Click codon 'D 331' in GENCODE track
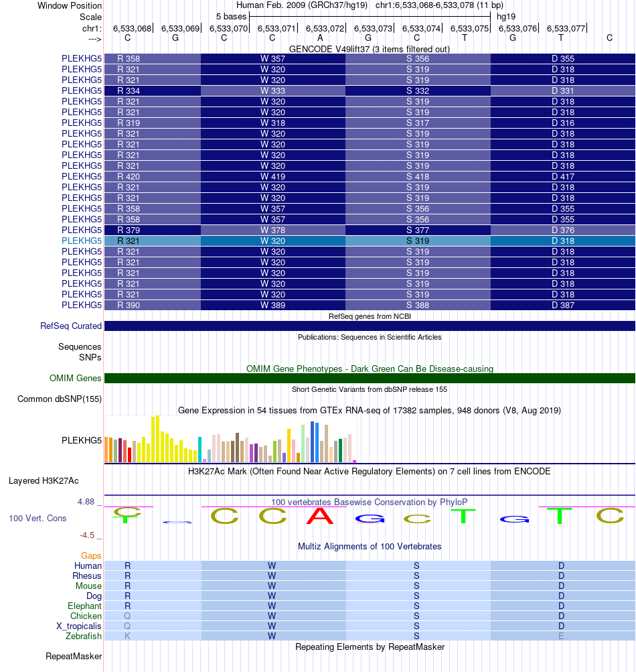636x672 pixels. (x=563, y=91)
